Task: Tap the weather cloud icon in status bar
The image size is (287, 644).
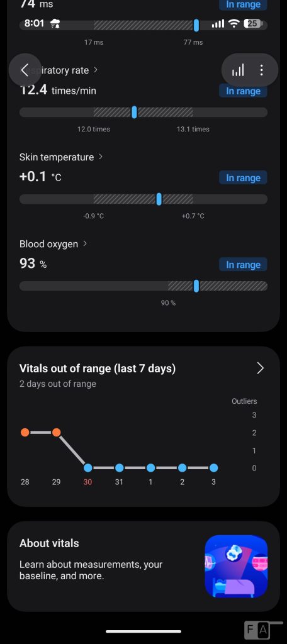Action: [x=55, y=24]
